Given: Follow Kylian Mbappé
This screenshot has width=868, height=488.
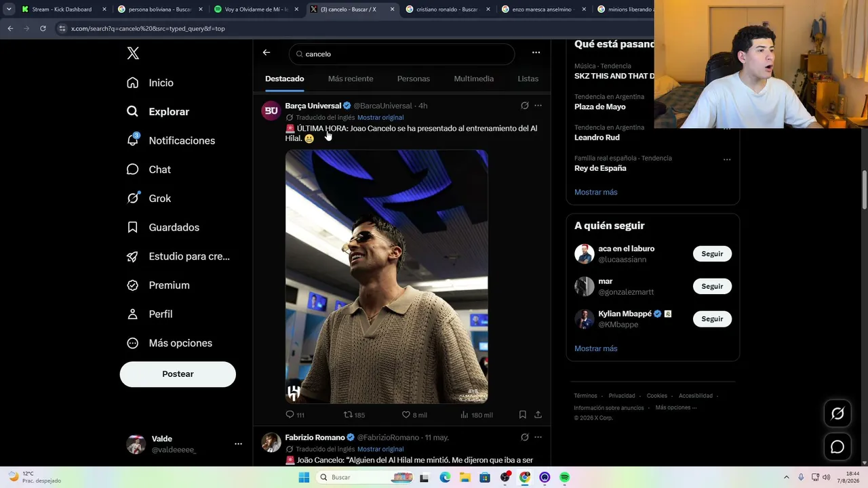Looking at the screenshot, I should click(x=712, y=319).
